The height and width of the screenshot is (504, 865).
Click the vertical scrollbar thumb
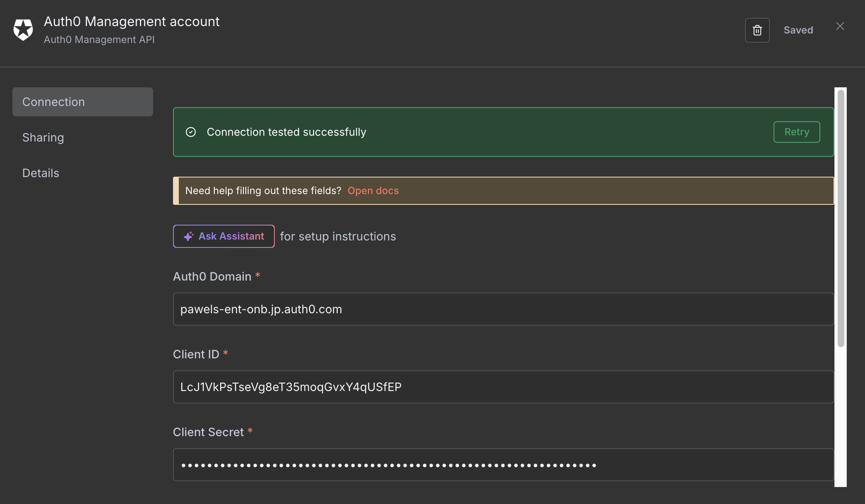[841, 218]
